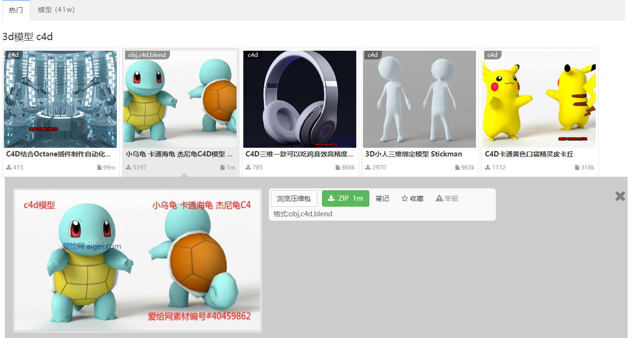
Task: Open the 模型 (41w) tab
Action: pos(56,10)
